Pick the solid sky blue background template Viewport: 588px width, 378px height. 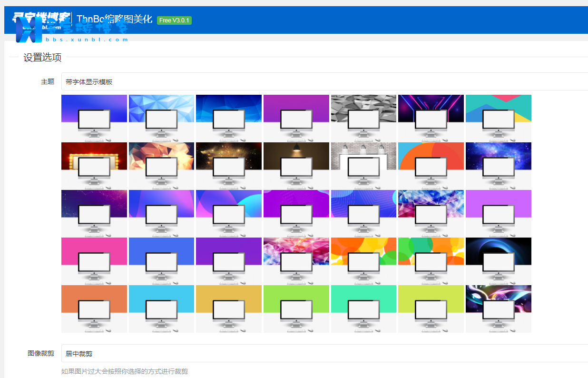click(161, 308)
